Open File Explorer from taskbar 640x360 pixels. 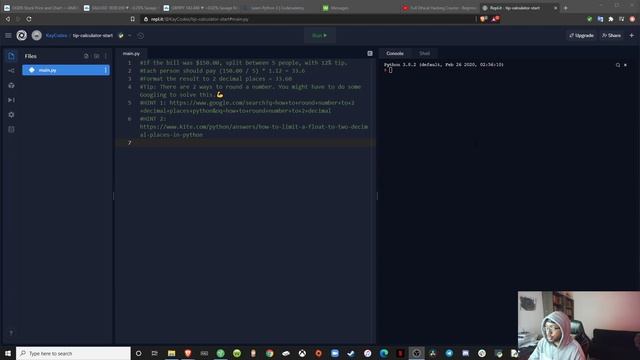[x=171, y=353]
